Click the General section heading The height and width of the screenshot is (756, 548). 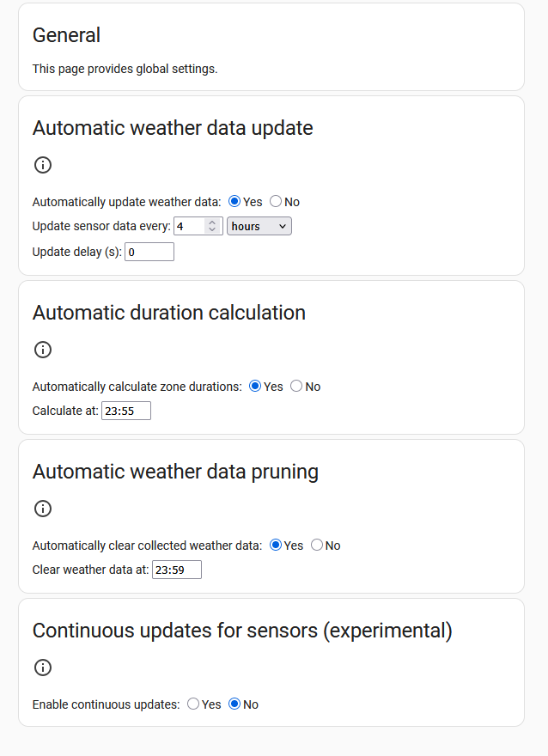66,35
